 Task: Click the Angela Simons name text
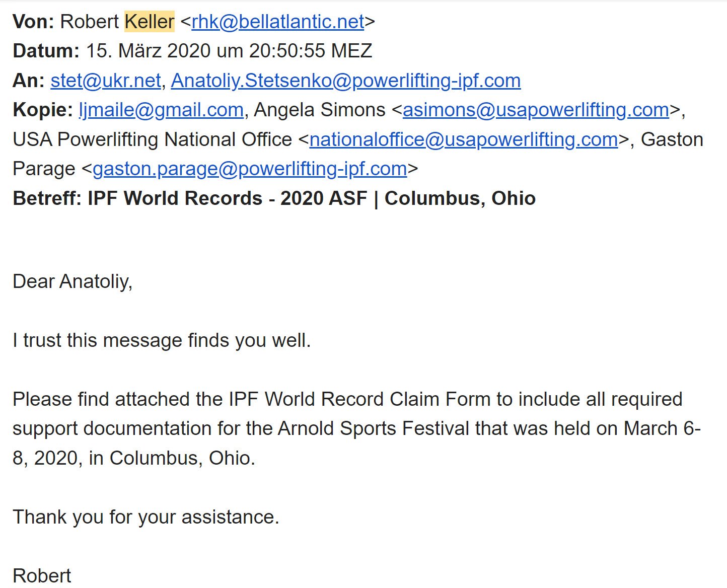(320, 110)
